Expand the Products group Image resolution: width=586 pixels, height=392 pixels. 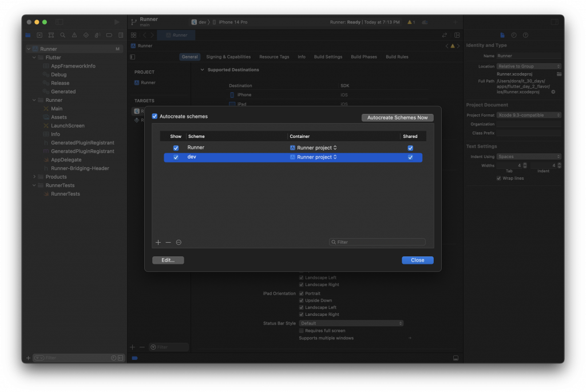click(34, 177)
